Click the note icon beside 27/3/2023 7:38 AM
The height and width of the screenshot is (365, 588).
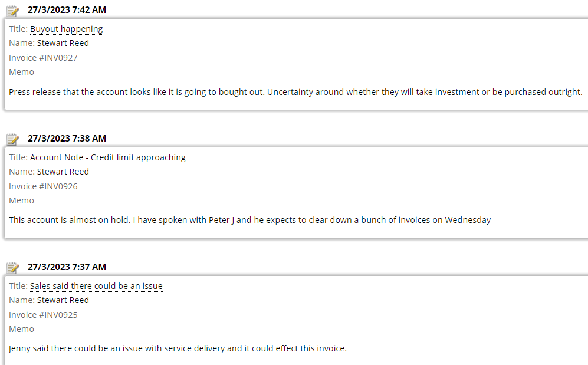click(x=13, y=139)
